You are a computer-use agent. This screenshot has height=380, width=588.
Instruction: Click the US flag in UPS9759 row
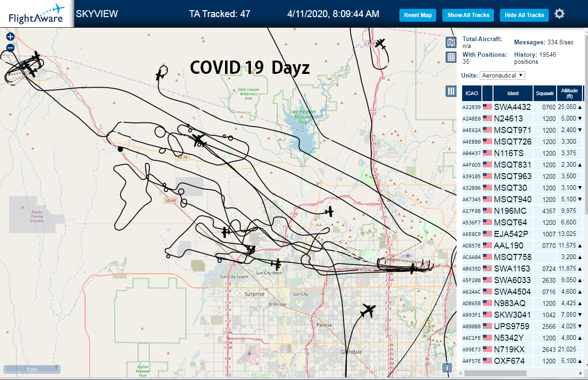(487, 326)
